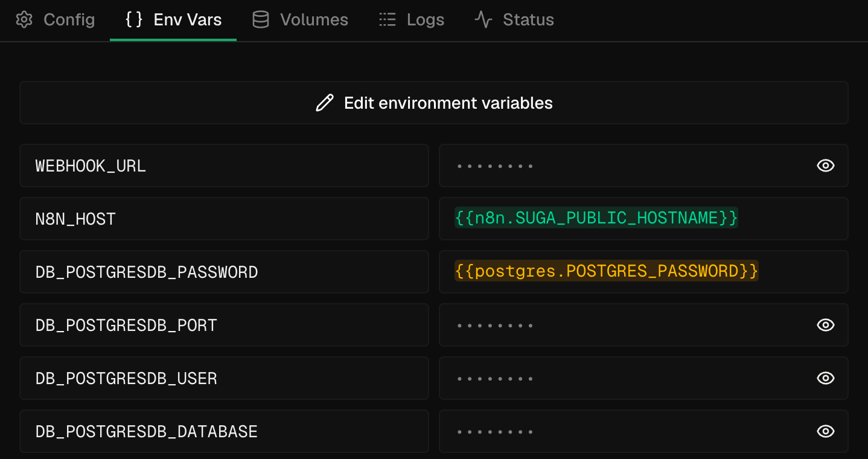868x459 pixels.
Task: Click the pencil icon for editing variables
Action: pyautogui.click(x=325, y=103)
